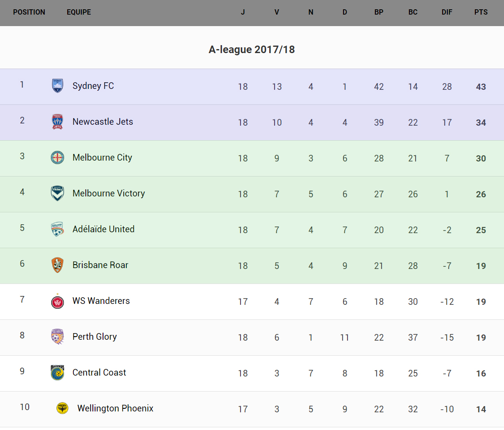
Task: Click the Newcastle Jets club logo
Action: (57, 122)
